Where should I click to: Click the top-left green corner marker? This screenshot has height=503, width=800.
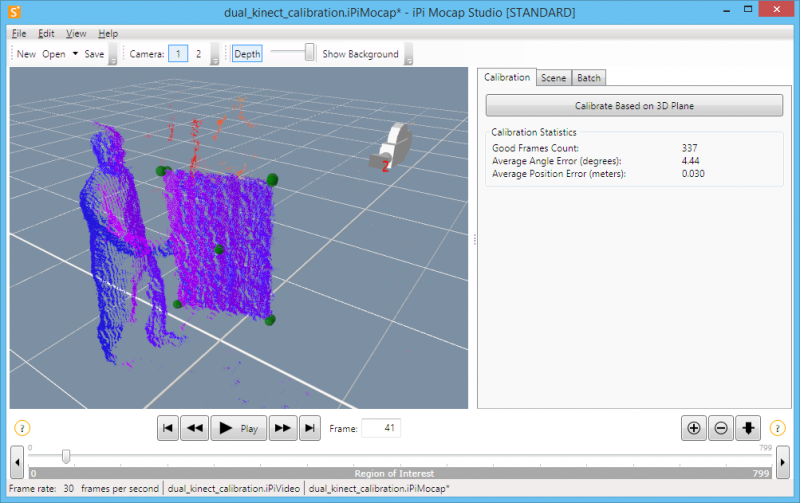coord(163,171)
